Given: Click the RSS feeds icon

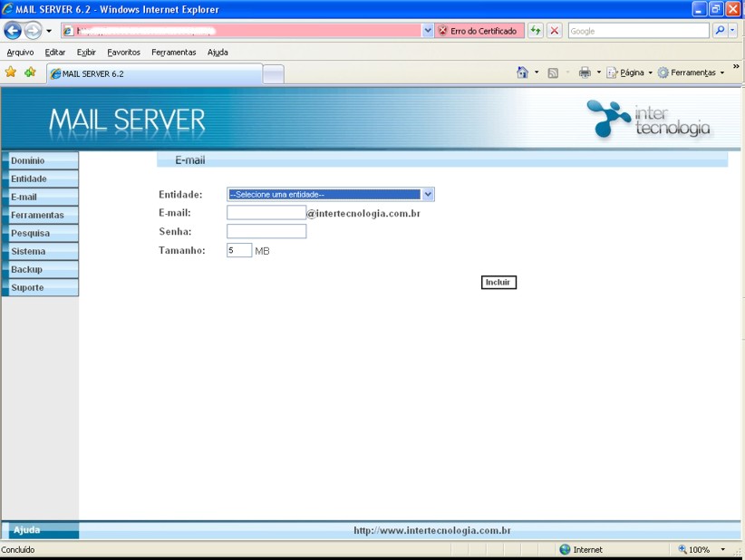Looking at the screenshot, I should point(553,72).
